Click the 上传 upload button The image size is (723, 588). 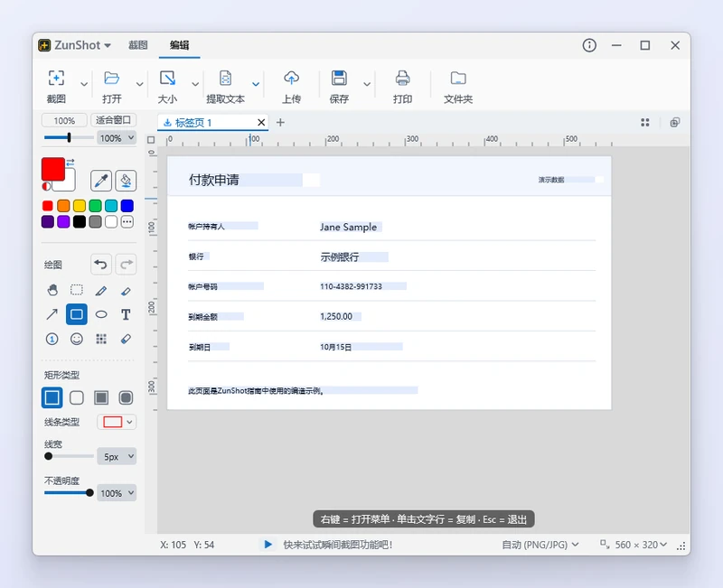coord(291,87)
